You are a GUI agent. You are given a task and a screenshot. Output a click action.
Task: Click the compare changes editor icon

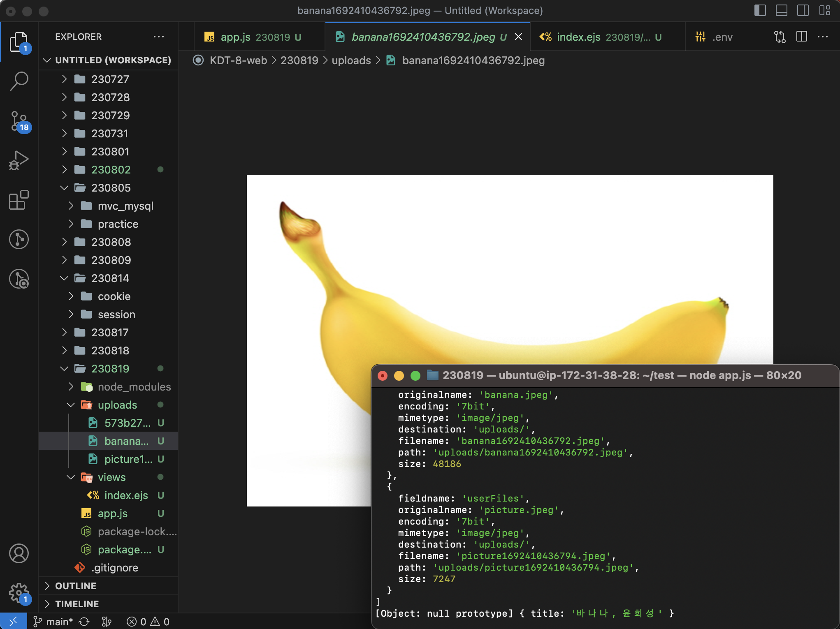(780, 37)
